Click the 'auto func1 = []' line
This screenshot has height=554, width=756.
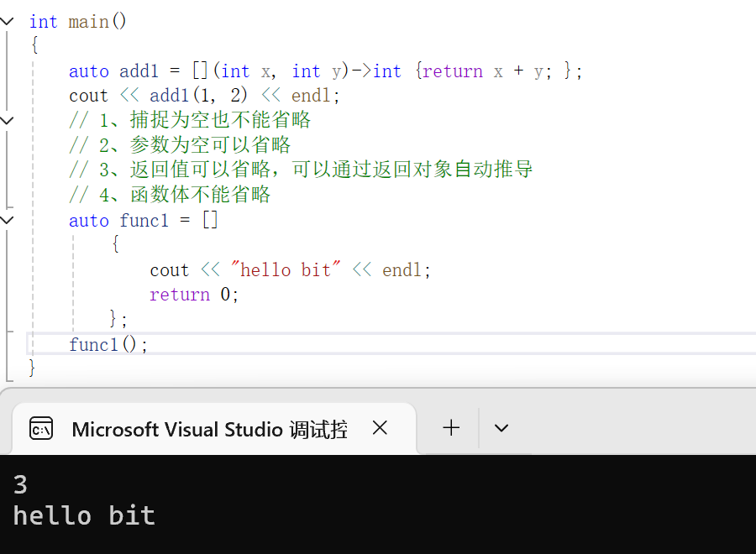coord(143,221)
